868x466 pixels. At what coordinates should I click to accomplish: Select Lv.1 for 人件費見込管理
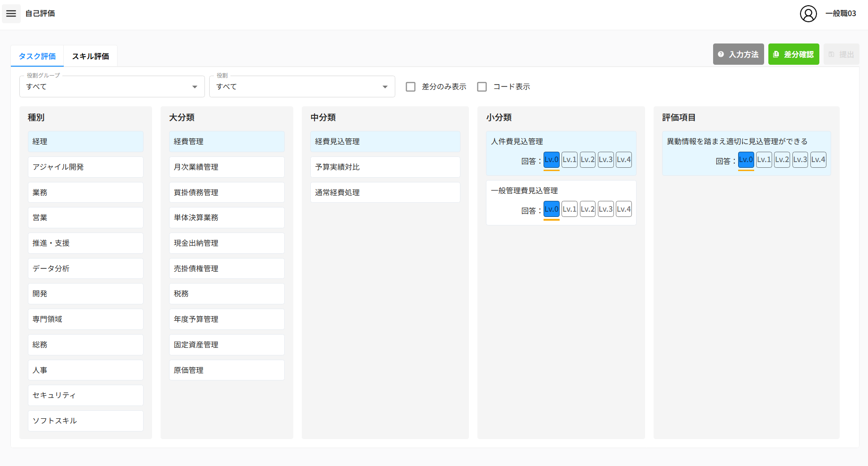tap(570, 160)
